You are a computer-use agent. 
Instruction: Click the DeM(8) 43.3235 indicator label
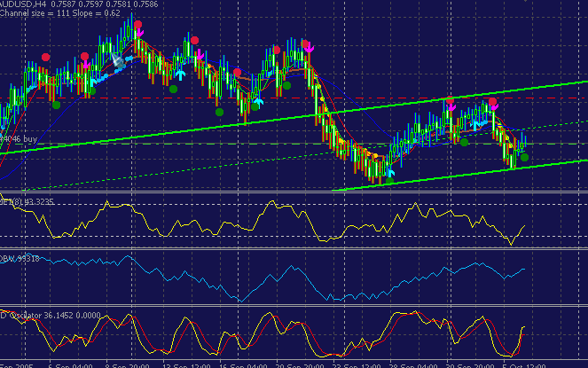click(27, 202)
